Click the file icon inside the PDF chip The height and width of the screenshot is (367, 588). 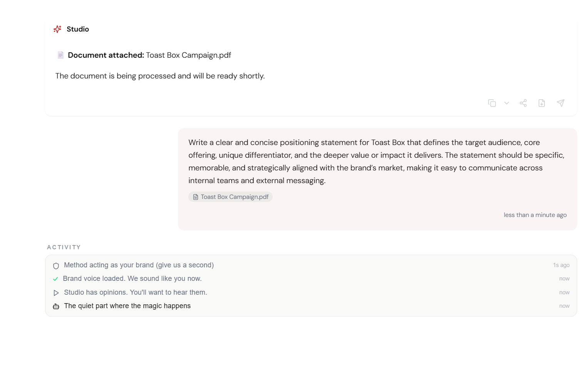195,197
